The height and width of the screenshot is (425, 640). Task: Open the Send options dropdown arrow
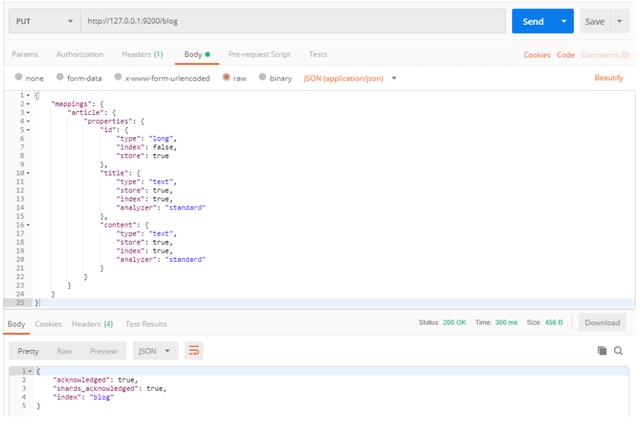564,21
